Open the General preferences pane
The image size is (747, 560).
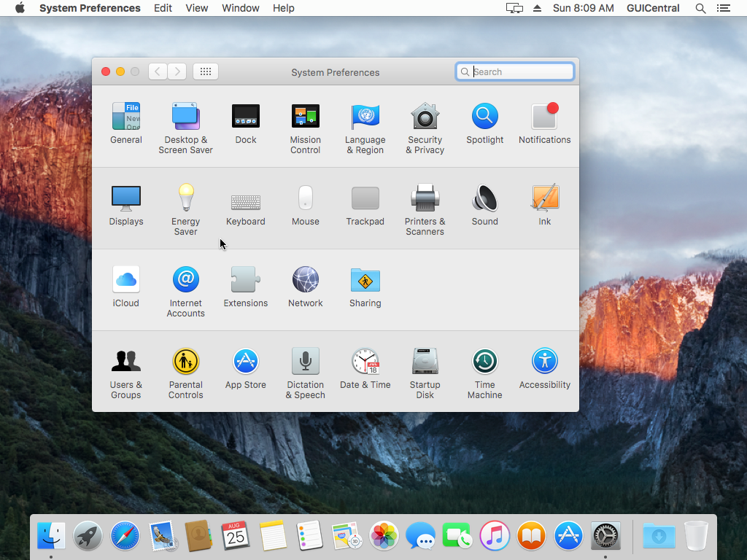pyautogui.click(x=125, y=122)
